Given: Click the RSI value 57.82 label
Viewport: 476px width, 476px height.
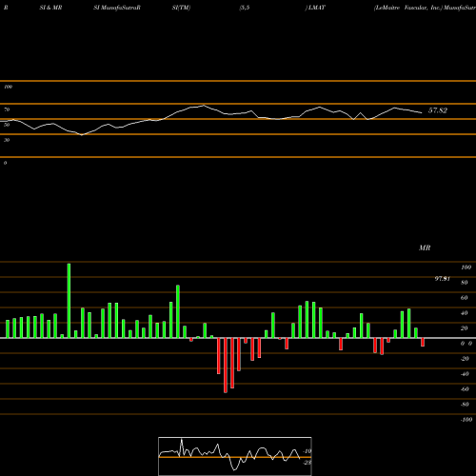Looking at the screenshot, I should [x=438, y=110].
